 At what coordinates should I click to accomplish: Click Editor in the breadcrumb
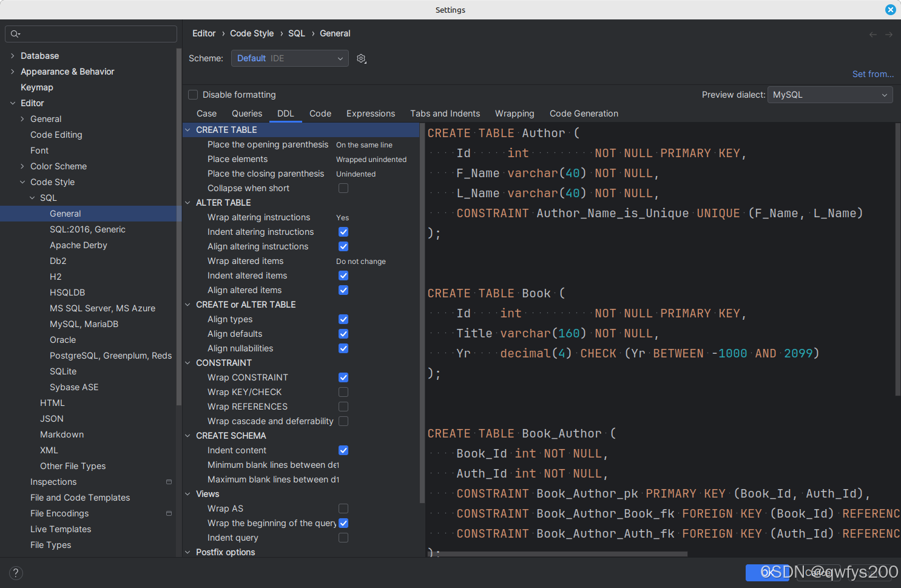click(x=204, y=33)
